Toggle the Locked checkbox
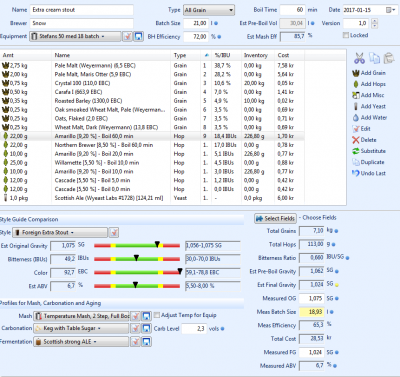This screenshot has height=377, width=400. click(x=346, y=35)
